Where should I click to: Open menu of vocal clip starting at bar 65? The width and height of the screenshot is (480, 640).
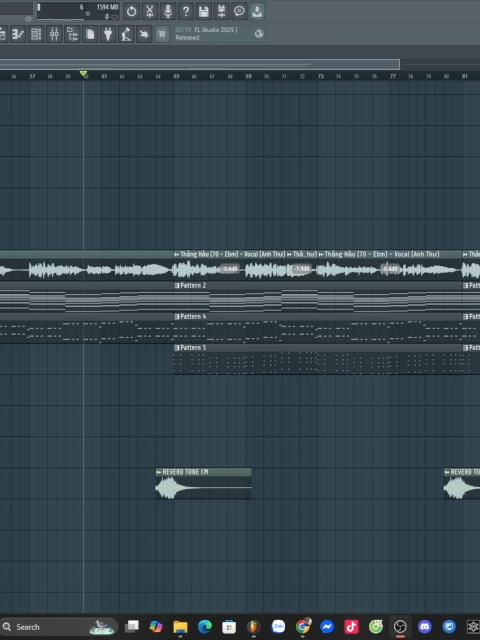[x=176, y=254]
